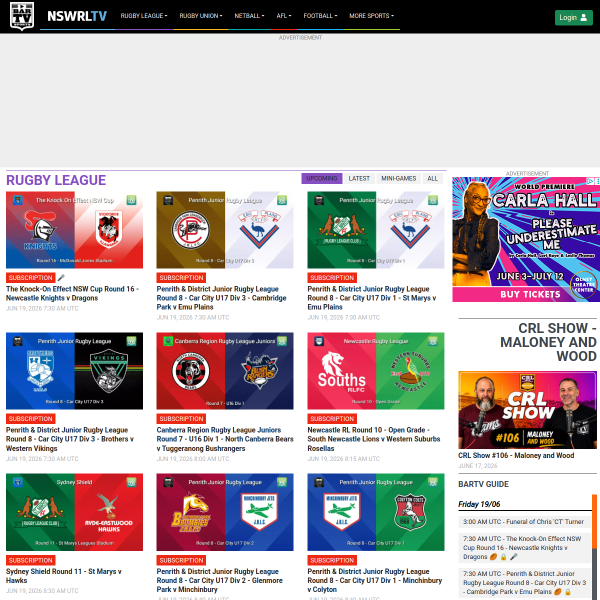
Task: Expand the Netball dropdown menu
Action: 249,16
